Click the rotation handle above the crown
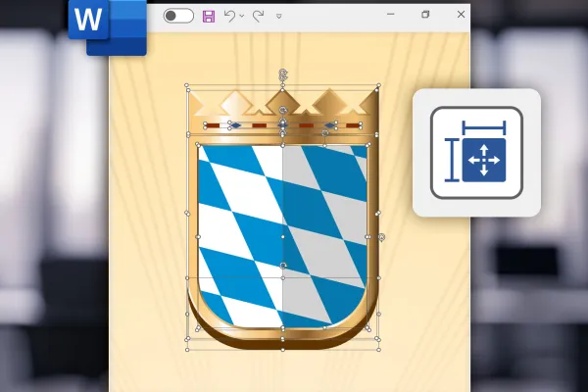This screenshot has height=392, width=588. (283, 73)
